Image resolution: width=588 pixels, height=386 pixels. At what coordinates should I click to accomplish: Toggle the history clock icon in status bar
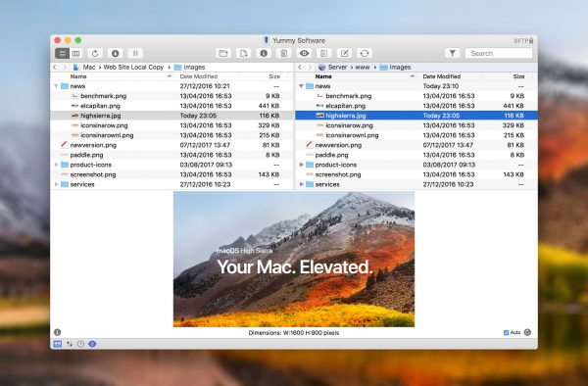point(80,344)
